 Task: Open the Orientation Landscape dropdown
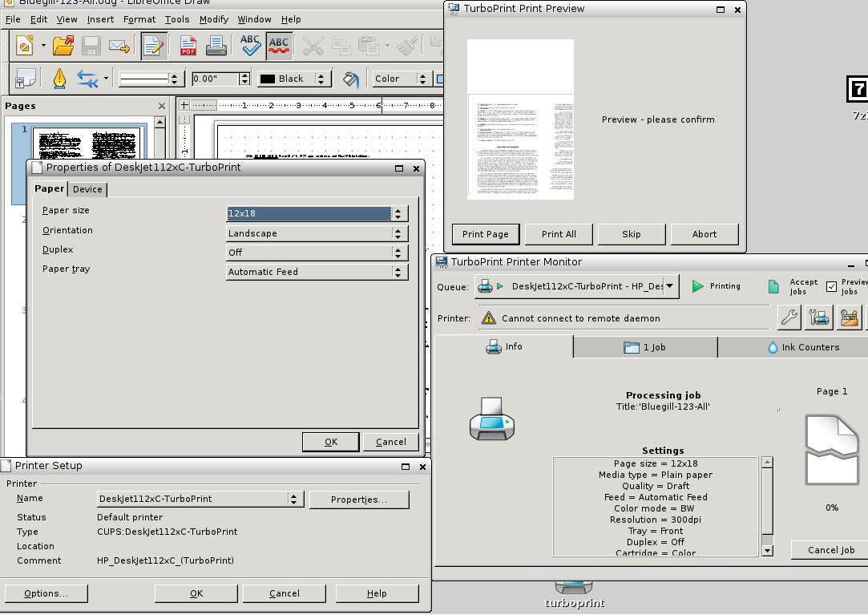click(x=317, y=233)
